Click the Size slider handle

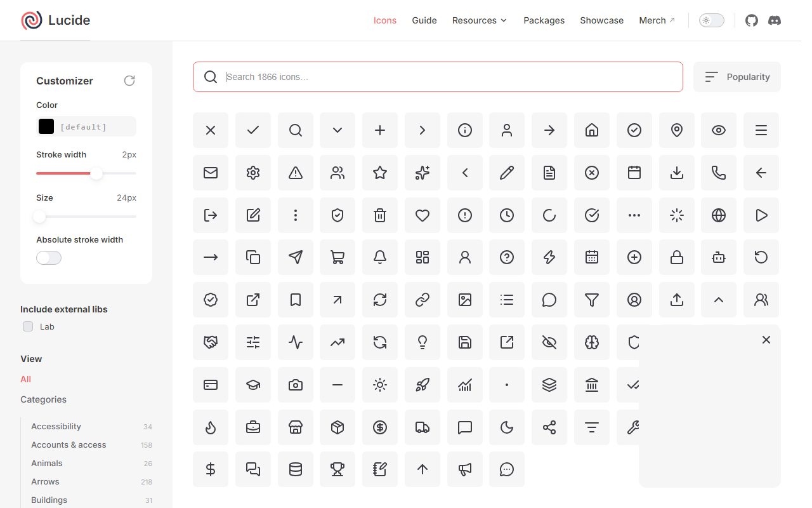point(39,217)
